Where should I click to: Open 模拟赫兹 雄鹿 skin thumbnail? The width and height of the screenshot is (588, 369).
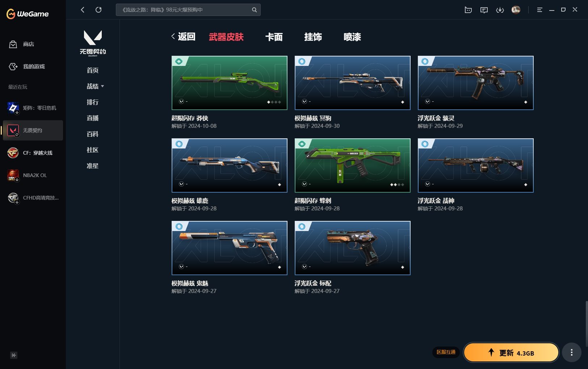click(230, 165)
